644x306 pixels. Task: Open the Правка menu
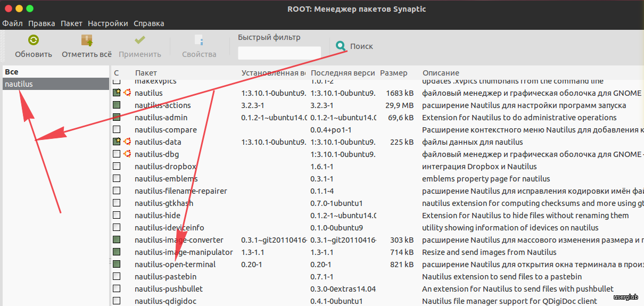click(42, 23)
